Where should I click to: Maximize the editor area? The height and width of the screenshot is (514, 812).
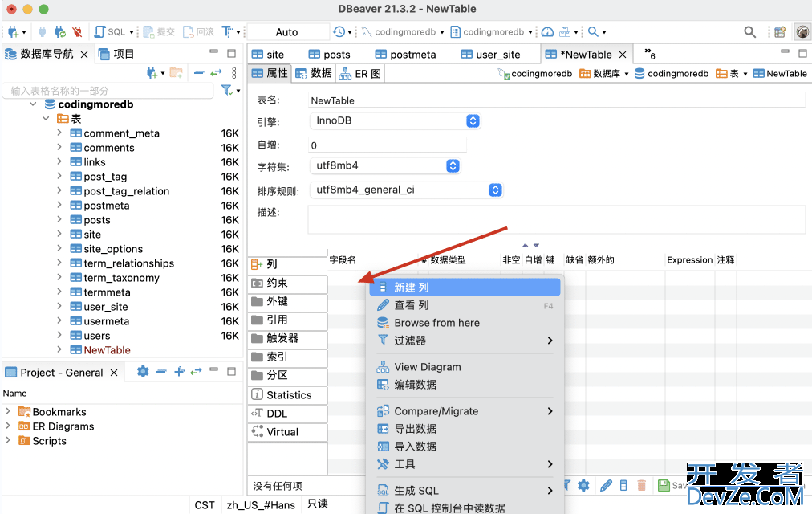[x=802, y=53]
